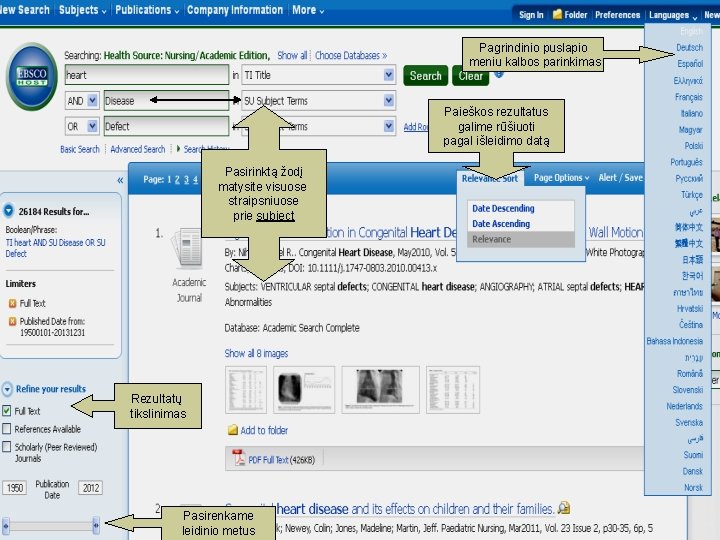Select Date Descending sort option
Screen dimensions: 720x540
click(x=503, y=208)
